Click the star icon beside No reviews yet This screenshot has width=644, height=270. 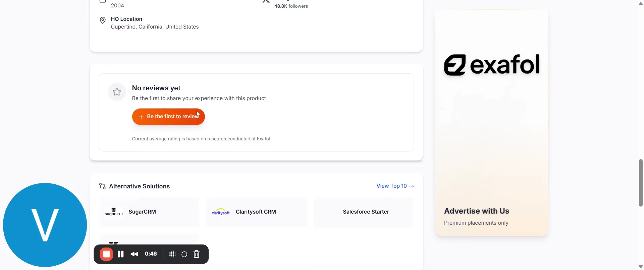coord(117,92)
